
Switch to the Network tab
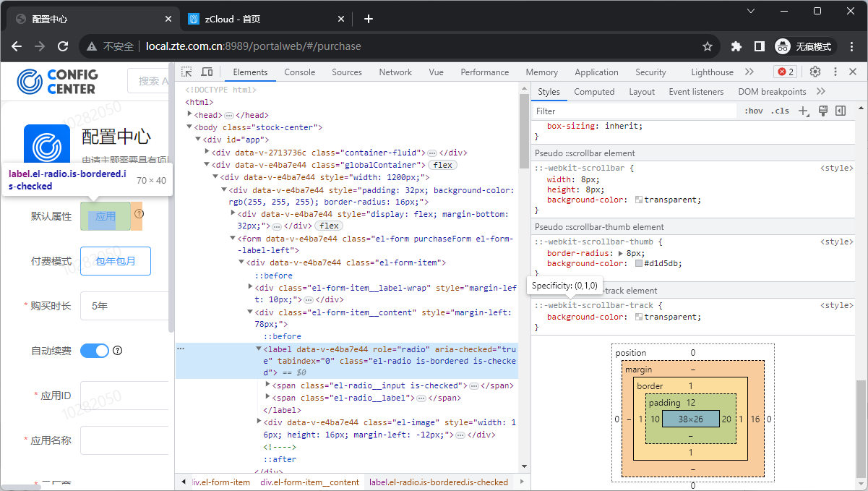click(395, 72)
